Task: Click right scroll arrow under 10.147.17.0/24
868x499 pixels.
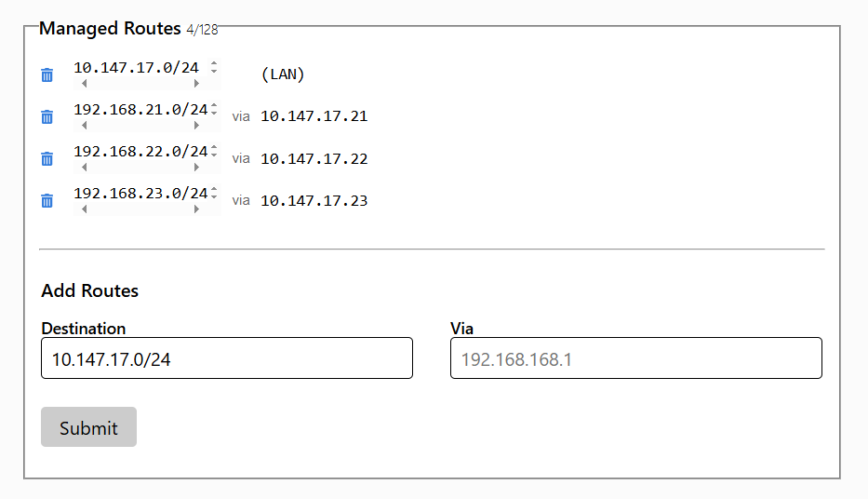Action: click(x=196, y=84)
